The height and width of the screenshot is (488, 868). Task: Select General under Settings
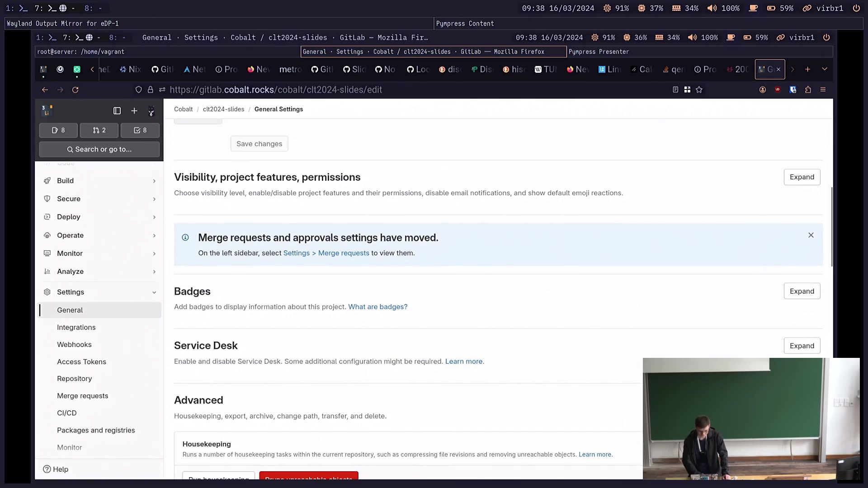click(100, 310)
